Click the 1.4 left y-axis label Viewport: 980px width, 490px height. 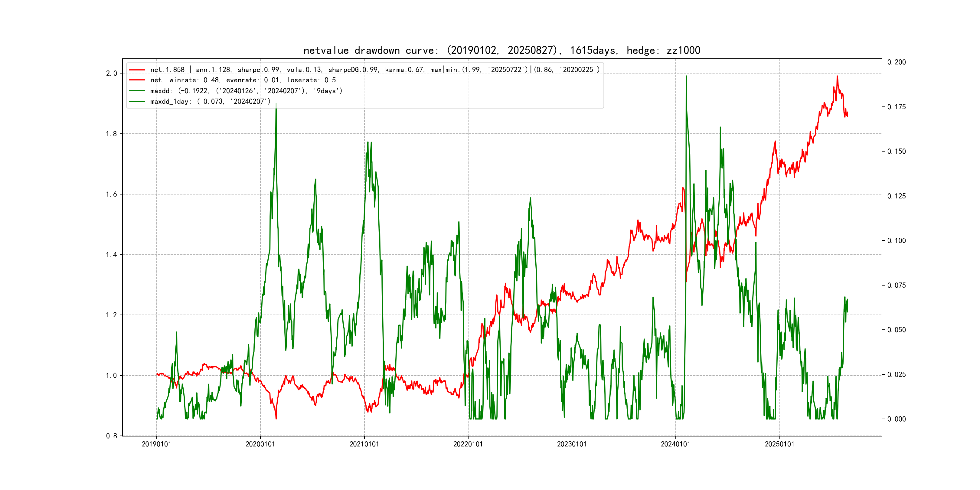click(x=112, y=255)
